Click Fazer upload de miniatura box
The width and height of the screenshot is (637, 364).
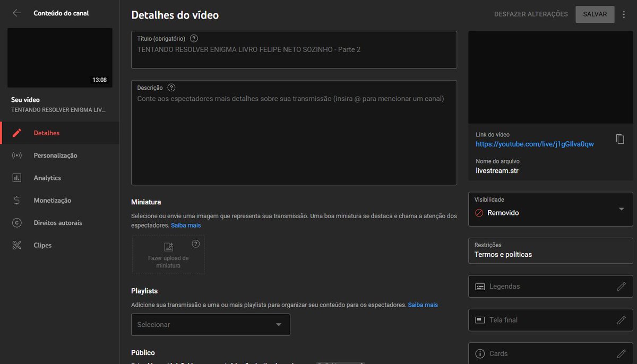[x=168, y=255]
